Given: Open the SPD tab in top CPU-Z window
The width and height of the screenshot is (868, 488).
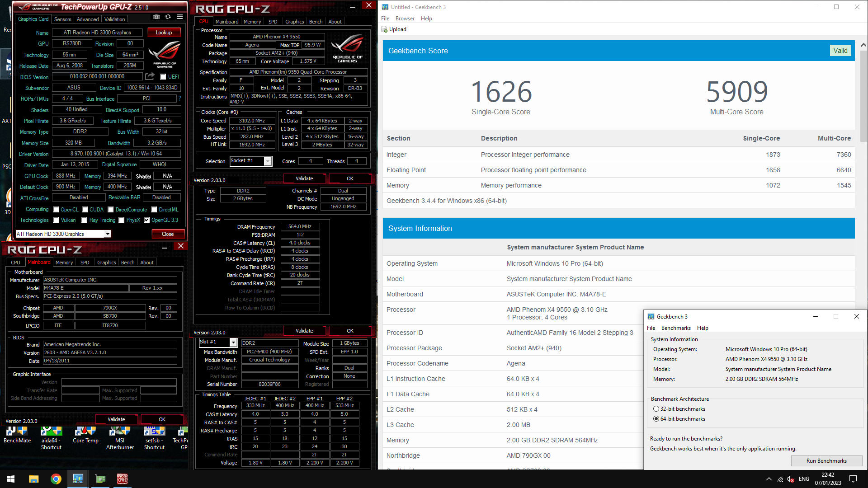Looking at the screenshot, I should 273,22.
